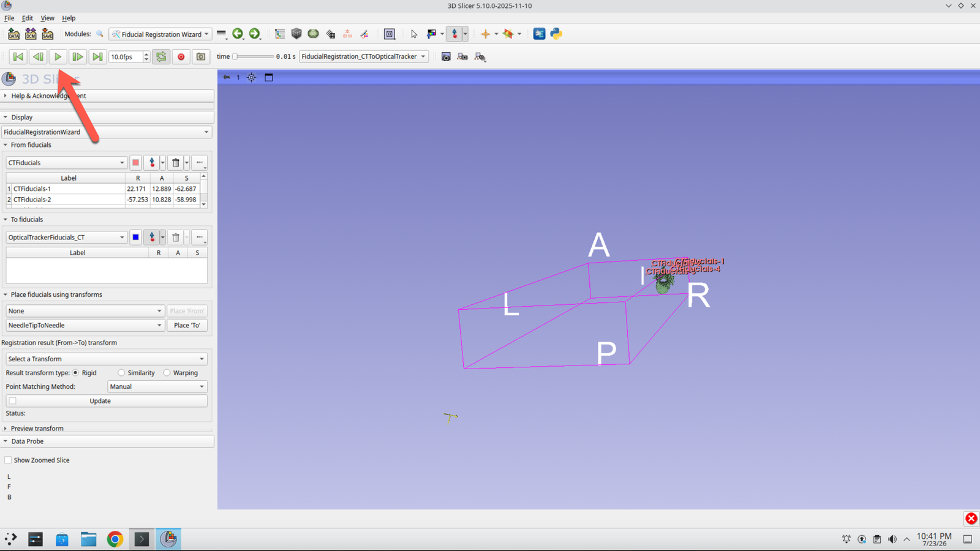
Task: Open the Edit menu
Action: [28, 18]
